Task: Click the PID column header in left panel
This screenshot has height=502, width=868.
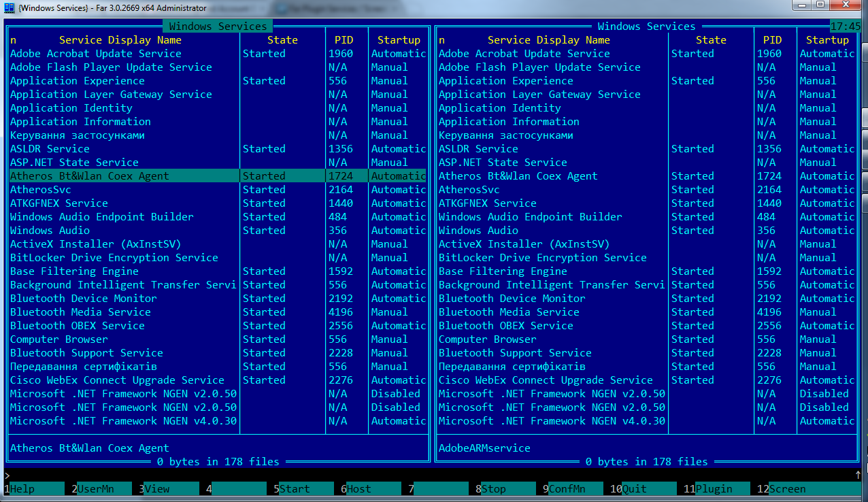Action: point(344,40)
